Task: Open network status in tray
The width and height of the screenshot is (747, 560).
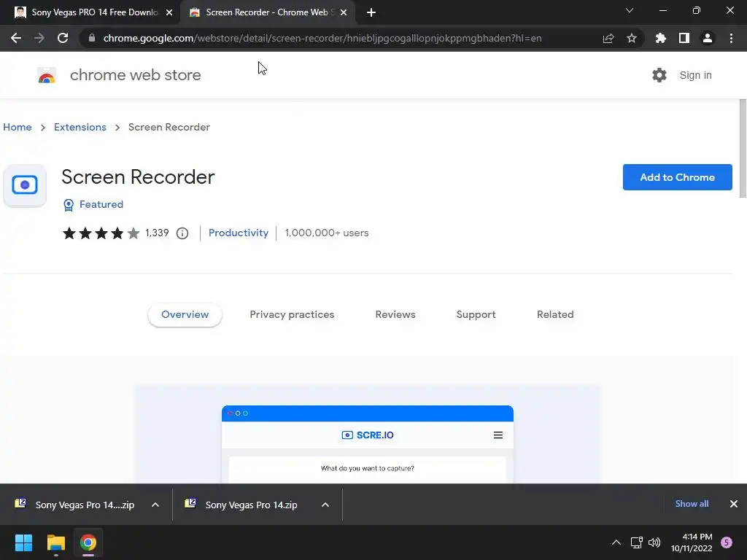Action: pyautogui.click(x=636, y=542)
